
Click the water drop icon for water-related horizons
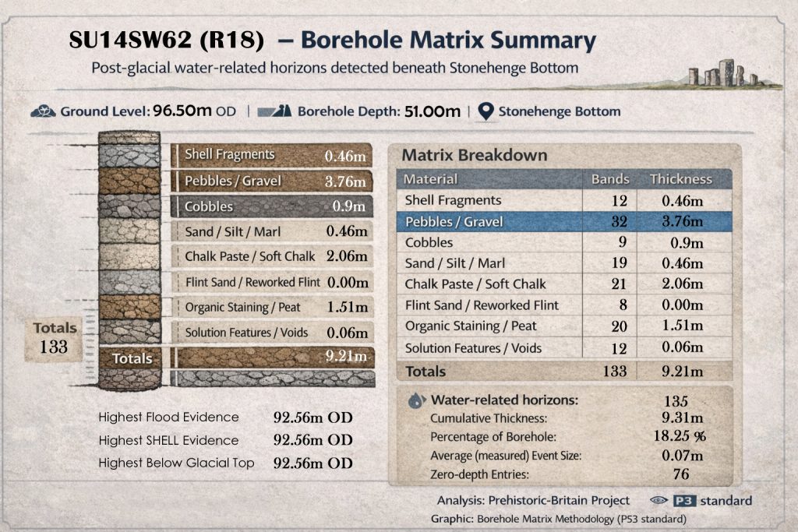point(415,400)
